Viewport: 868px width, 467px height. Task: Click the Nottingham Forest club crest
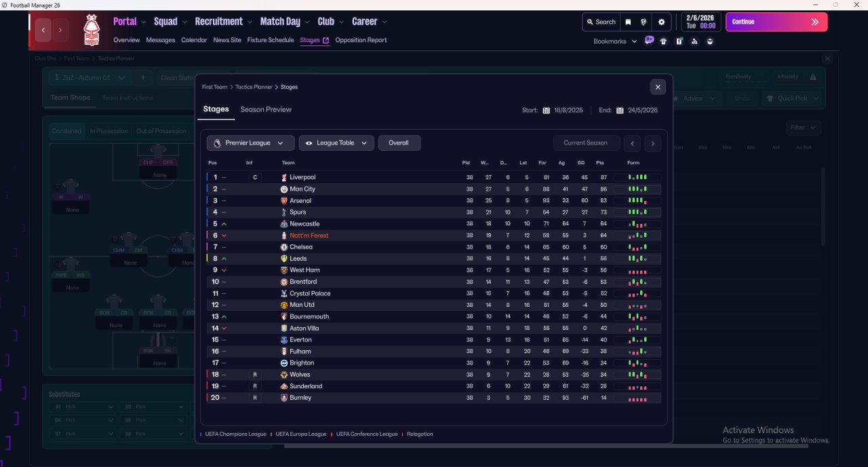91,30
